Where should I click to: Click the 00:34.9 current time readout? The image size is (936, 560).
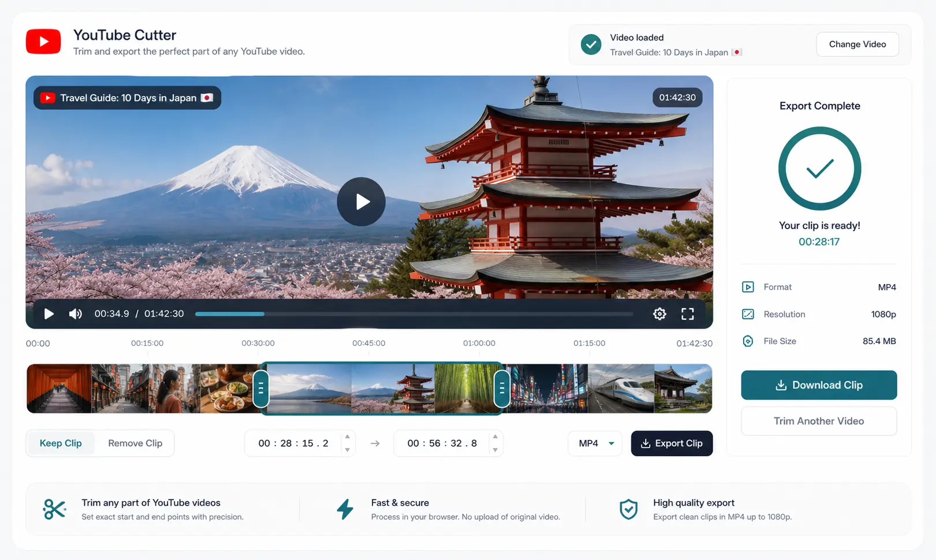point(111,313)
